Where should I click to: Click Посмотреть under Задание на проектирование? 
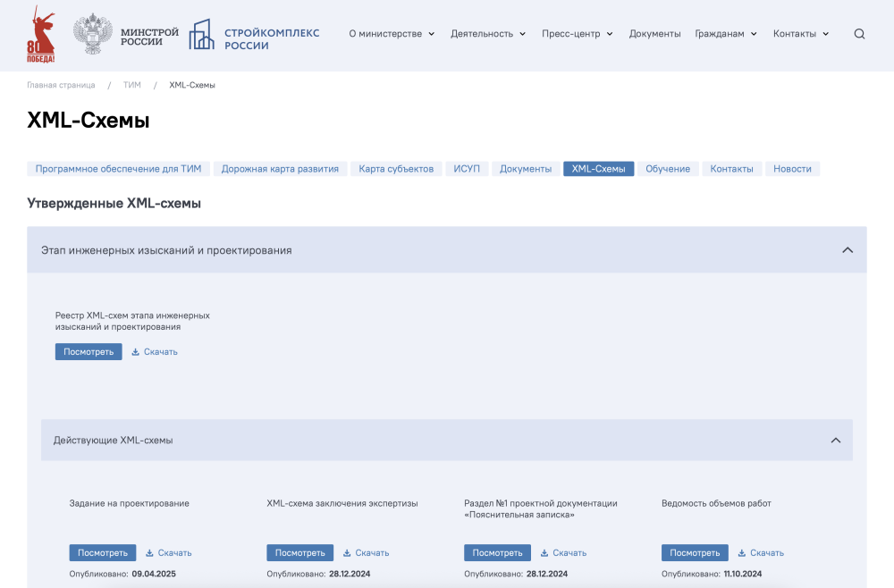(102, 552)
